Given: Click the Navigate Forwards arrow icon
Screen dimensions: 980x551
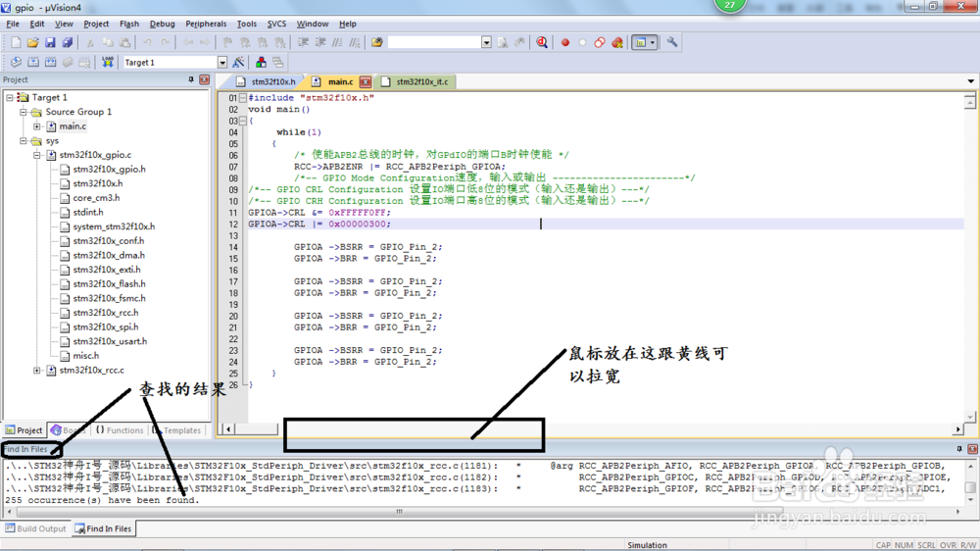Looking at the screenshot, I should pyautogui.click(x=205, y=42).
